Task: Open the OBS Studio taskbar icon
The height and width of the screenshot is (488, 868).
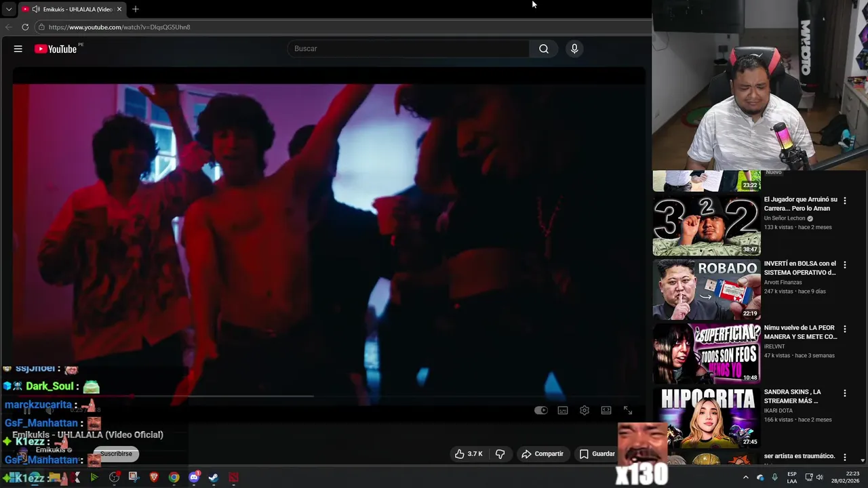Action: pyautogui.click(x=114, y=477)
